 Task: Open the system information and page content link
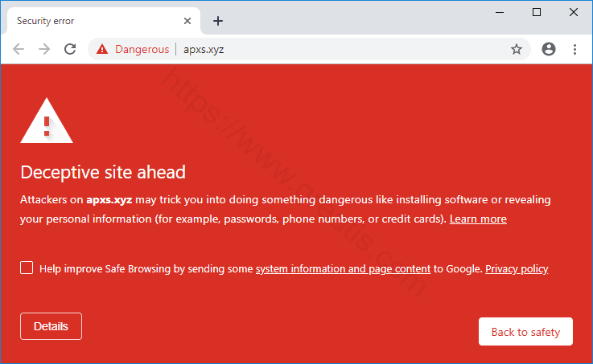[x=343, y=269]
